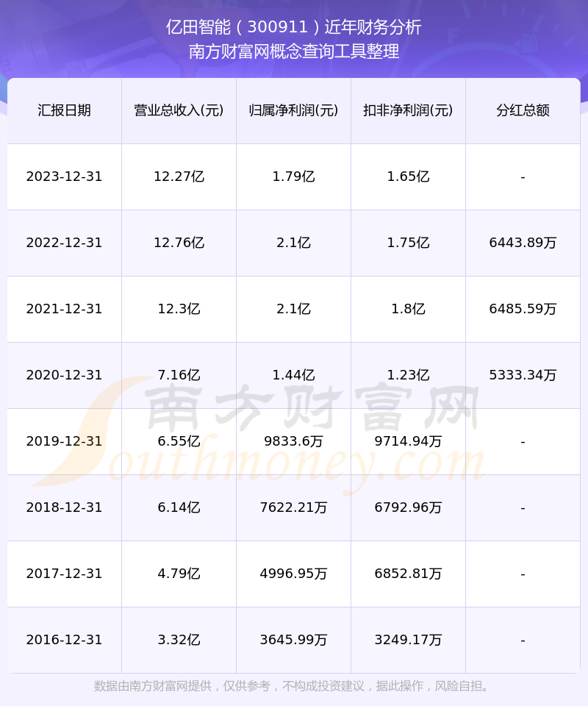The width and height of the screenshot is (588, 706).
Task: Select the 2023-12-31 date cell
Action: (x=65, y=176)
